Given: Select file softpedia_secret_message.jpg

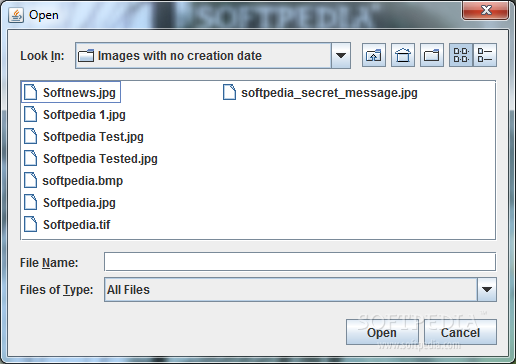Looking at the screenshot, I should click(320, 92).
